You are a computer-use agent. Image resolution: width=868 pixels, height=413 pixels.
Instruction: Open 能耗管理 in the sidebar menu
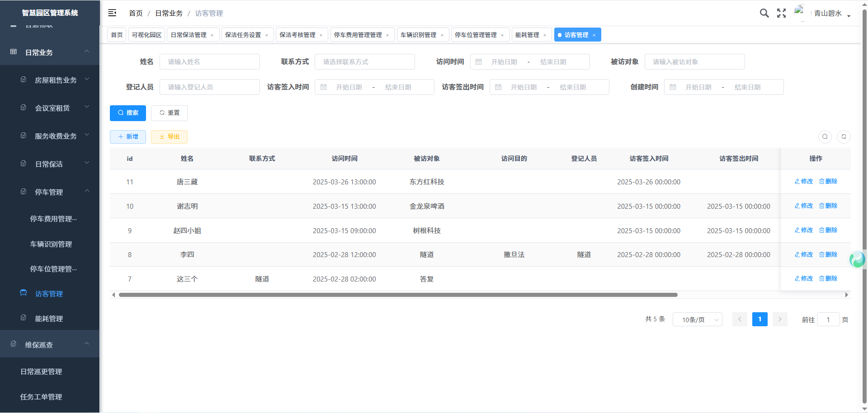[x=49, y=319]
